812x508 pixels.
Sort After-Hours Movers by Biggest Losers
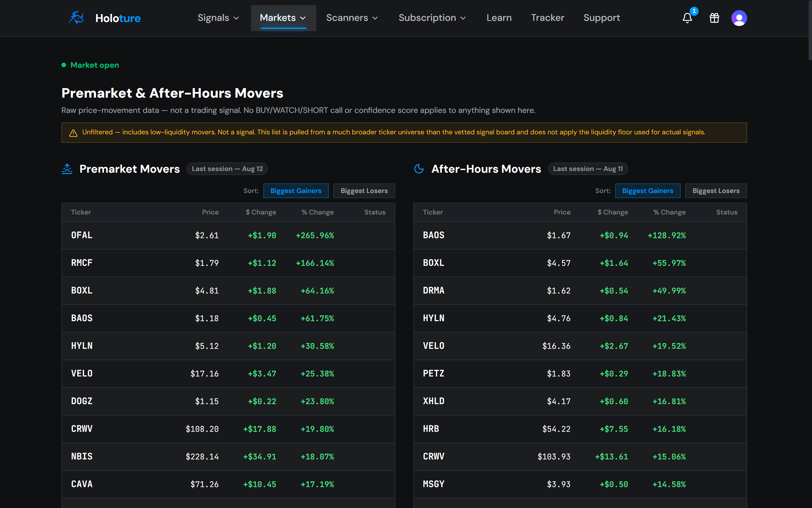(716, 191)
